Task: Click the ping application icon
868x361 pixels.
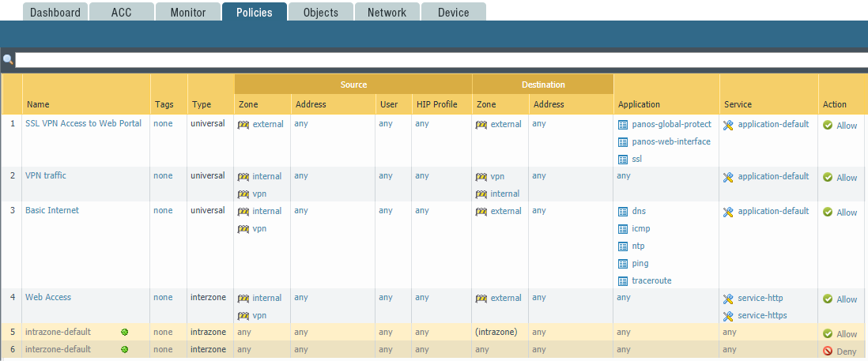Action: 623,264
